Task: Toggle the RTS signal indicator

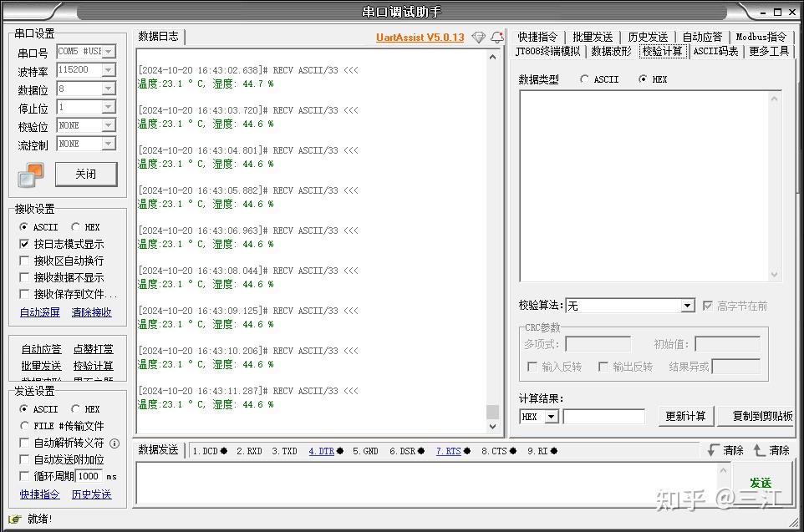Action: (453, 451)
